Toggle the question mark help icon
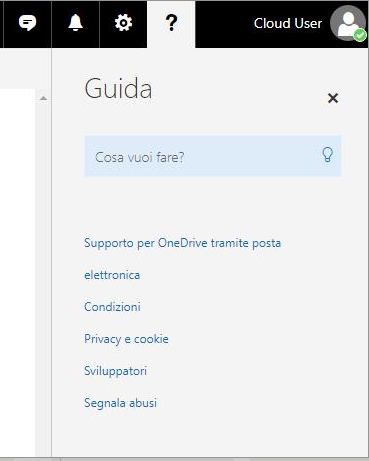This screenshot has height=461, width=369. pos(171,24)
